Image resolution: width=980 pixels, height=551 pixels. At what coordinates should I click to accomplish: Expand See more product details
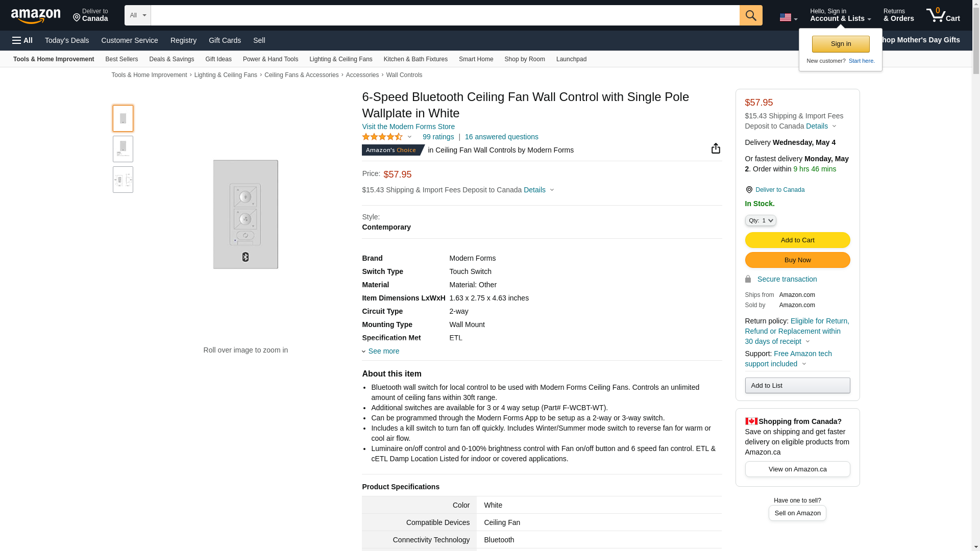click(383, 351)
